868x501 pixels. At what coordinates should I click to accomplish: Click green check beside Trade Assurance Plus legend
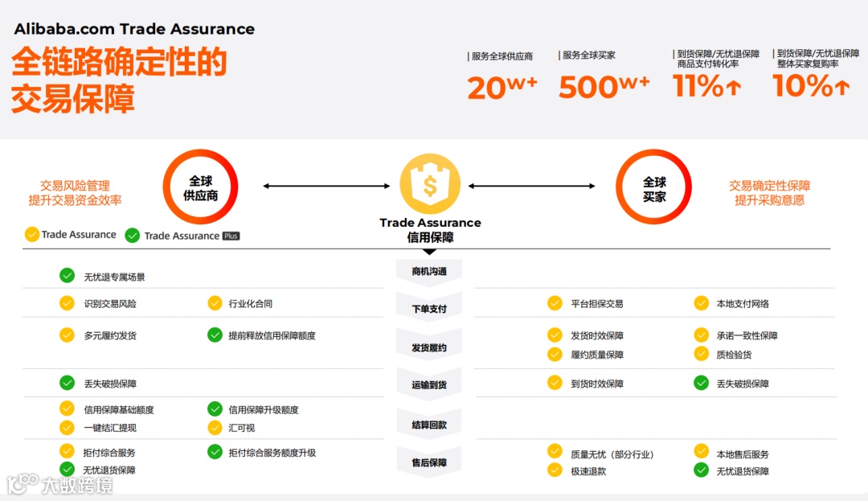pyautogui.click(x=133, y=236)
